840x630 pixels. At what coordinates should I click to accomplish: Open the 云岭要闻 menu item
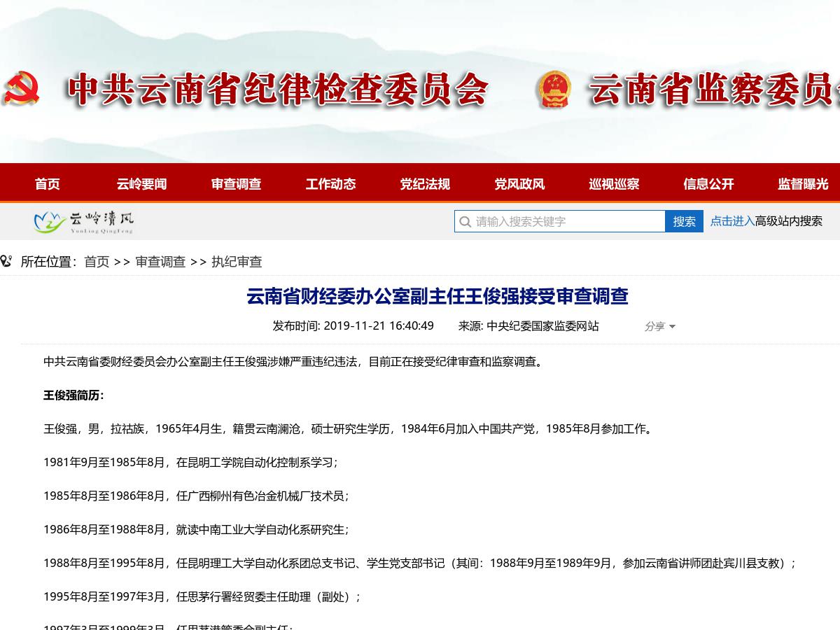(x=141, y=184)
